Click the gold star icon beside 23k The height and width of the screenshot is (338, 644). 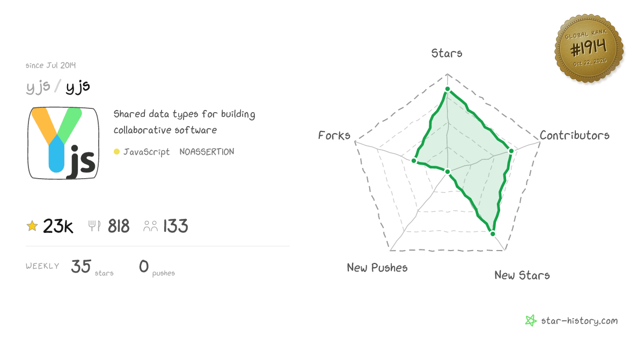pos(32,226)
